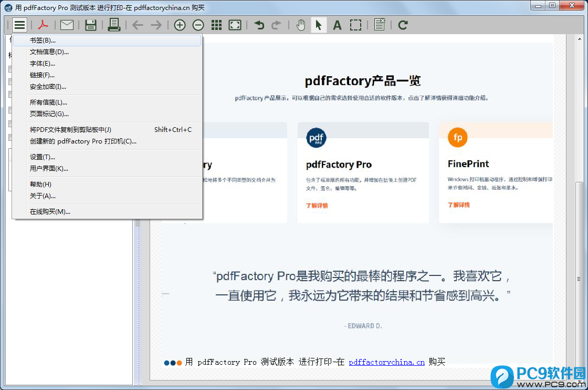Click the pdfFactory Pro card logo
588x390 pixels.
[x=316, y=138]
